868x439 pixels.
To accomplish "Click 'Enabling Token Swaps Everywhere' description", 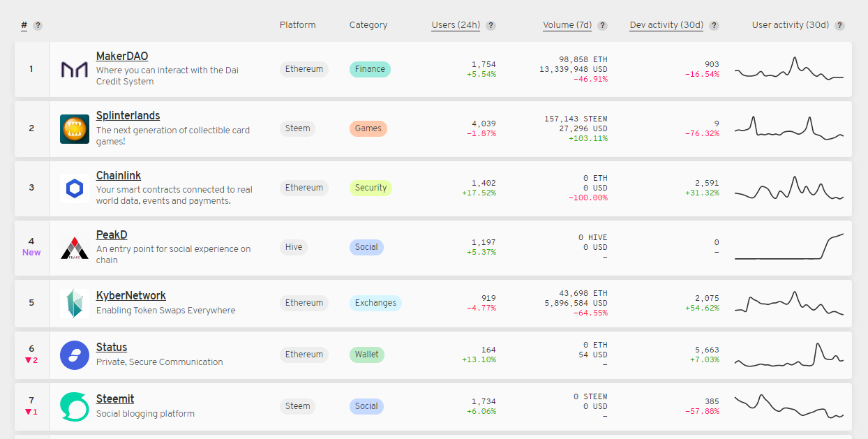I will click(166, 311).
